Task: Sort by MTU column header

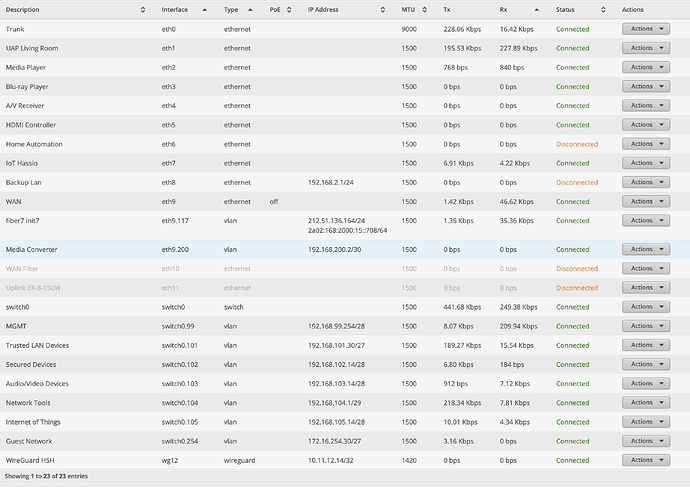Action: pos(416,9)
